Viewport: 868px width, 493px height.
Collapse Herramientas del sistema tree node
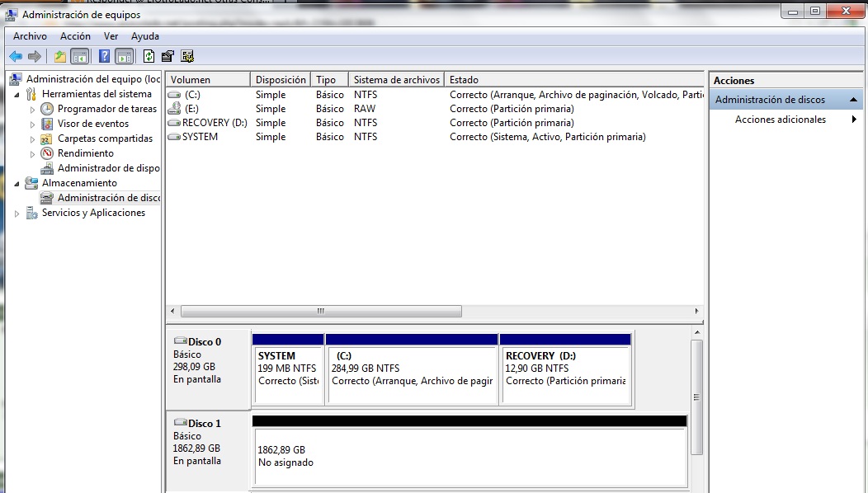pos(17,95)
